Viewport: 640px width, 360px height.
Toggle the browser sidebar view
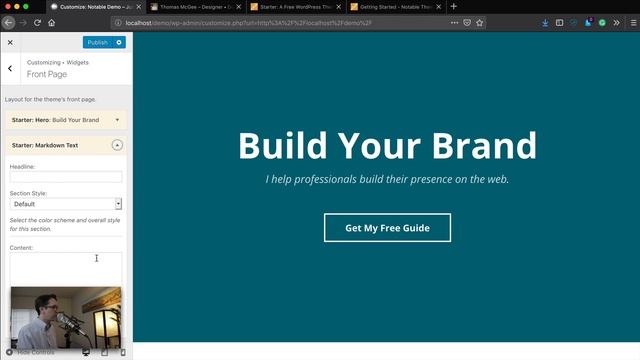pyautogui.click(x=559, y=23)
